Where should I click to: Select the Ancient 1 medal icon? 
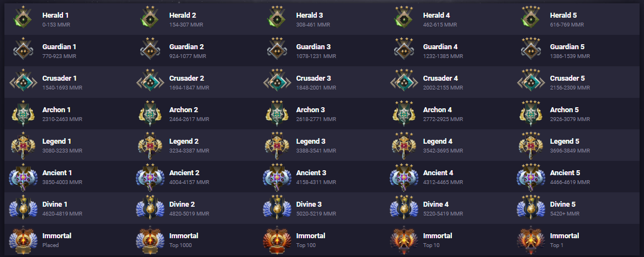(x=20, y=177)
